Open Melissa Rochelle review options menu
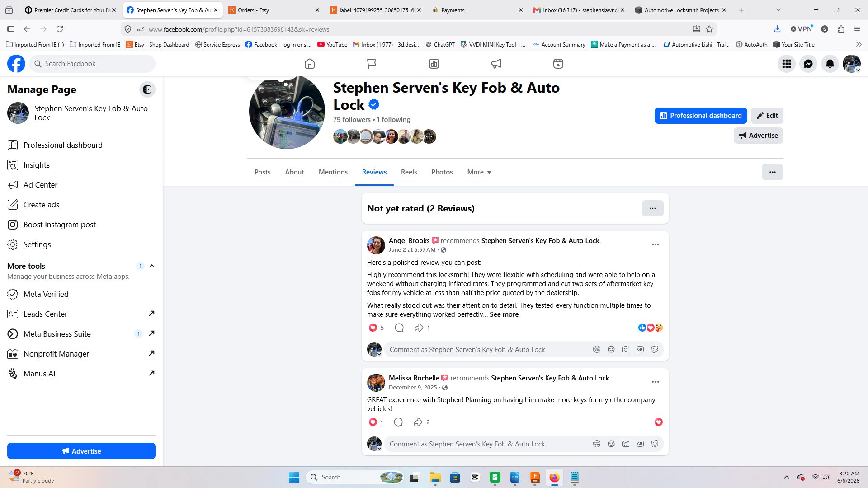Image resolution: width=868 pixels, height=488 pixels. (656, 382)
